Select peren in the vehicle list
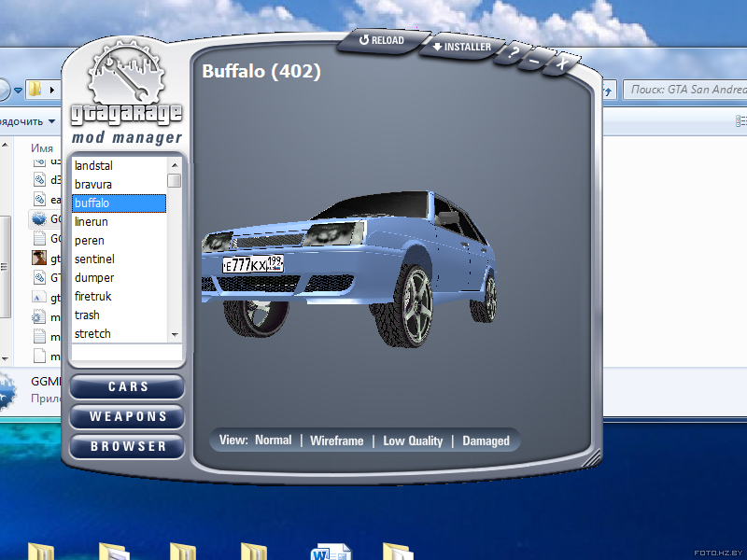 coord(120,241)
